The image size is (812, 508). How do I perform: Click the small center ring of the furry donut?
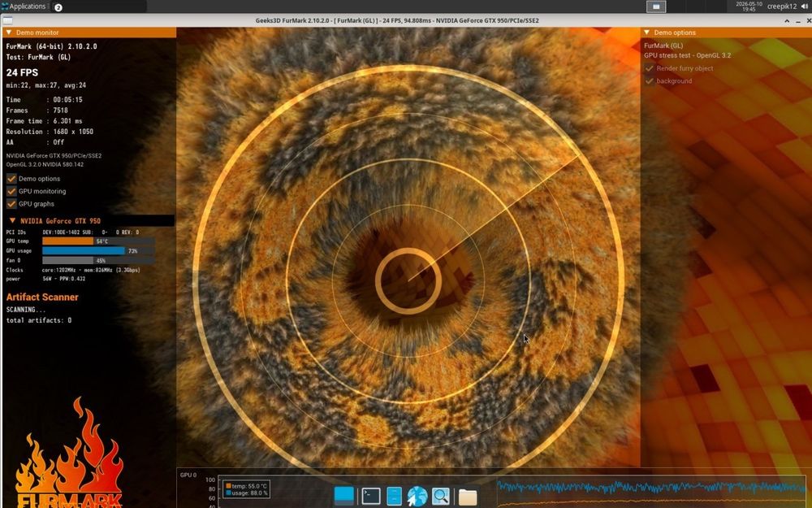tap(408, 281)
